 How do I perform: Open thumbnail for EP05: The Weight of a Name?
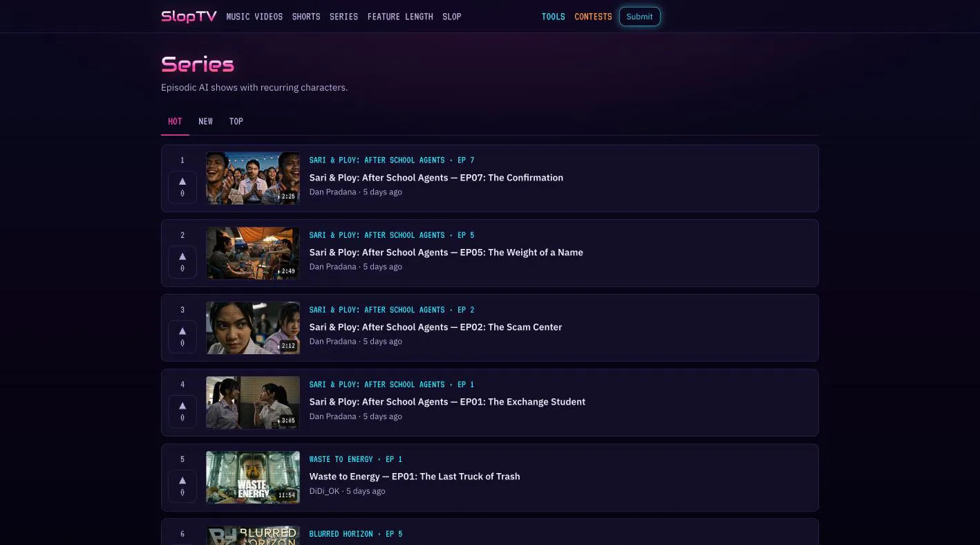pyautogui.click(x=253, y=253)
